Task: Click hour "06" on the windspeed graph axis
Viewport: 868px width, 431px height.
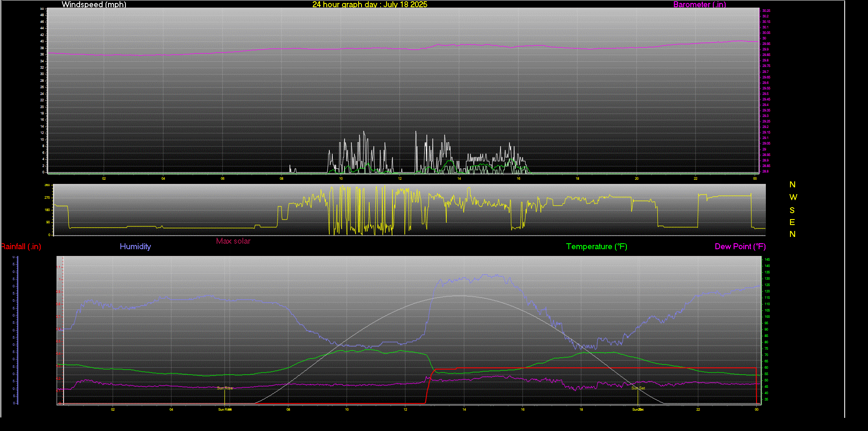Action: click(223, 178)
